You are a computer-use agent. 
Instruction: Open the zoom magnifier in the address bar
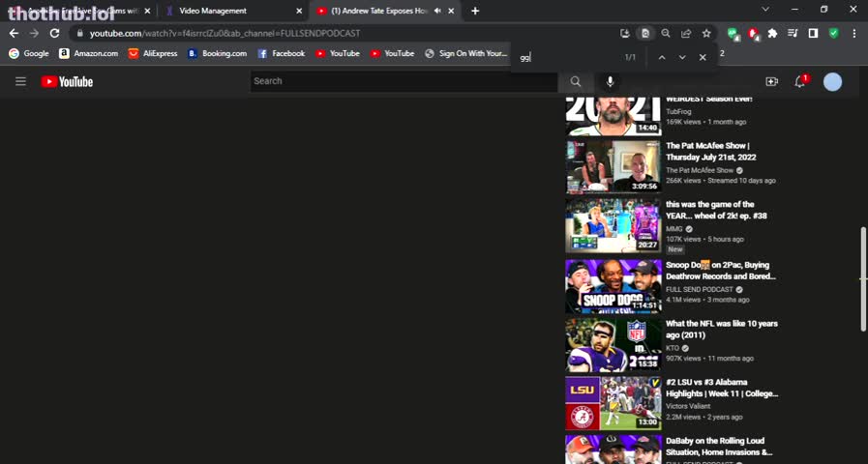coord(666,33)
